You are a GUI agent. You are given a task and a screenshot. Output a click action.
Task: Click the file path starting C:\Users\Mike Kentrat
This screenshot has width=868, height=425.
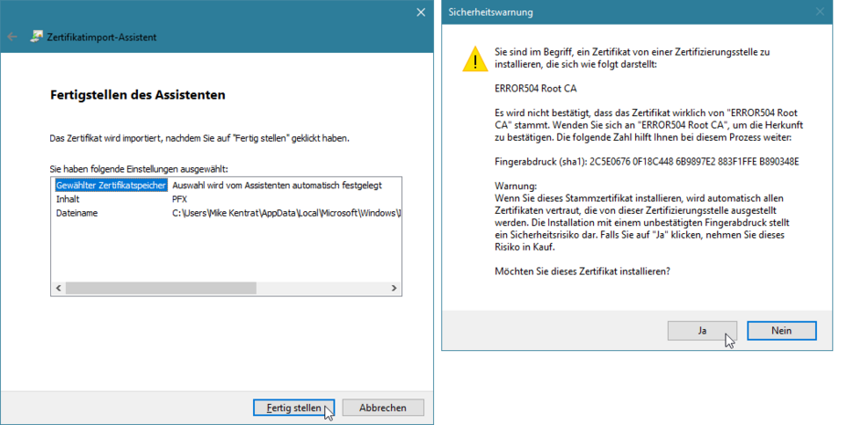pos(286,213)
